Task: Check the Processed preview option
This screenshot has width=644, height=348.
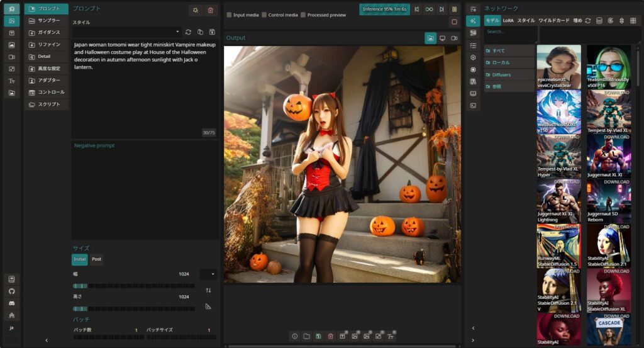Action: pos(303,14)
